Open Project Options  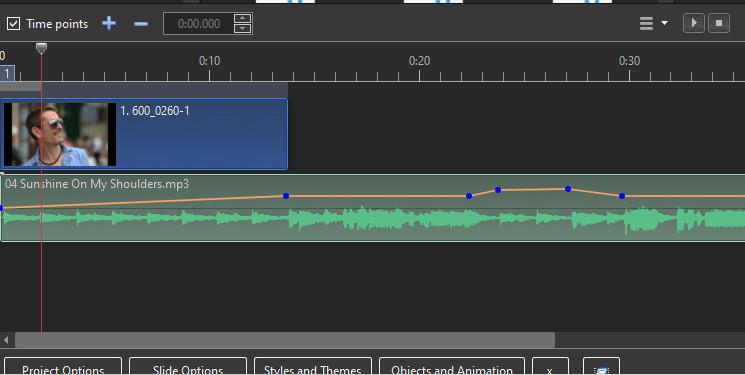(x=63, y=367)
